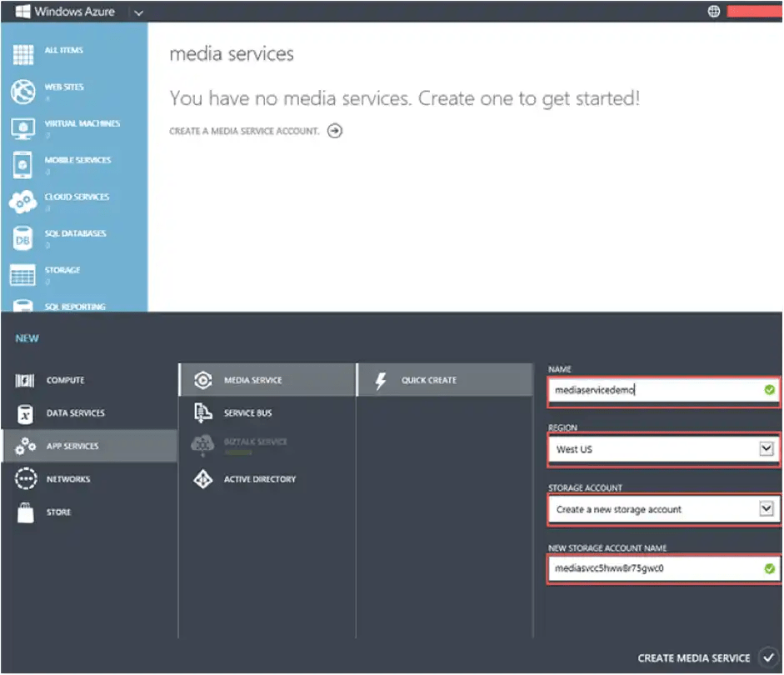Open the Storage Account dropdown

click(662, 508)
